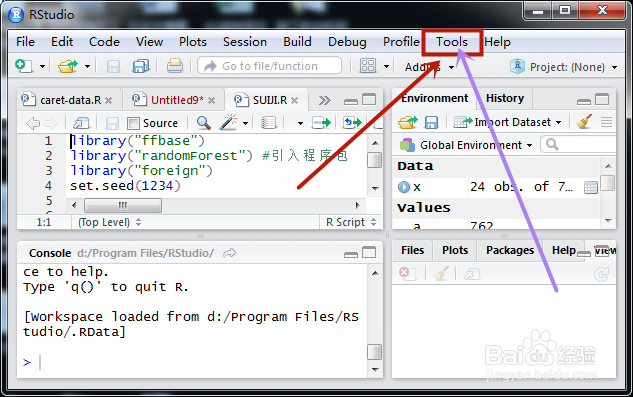This screenshot has width=633, height=397.
Task: Show more source tabs chevron
Action: tap(324, 100)
